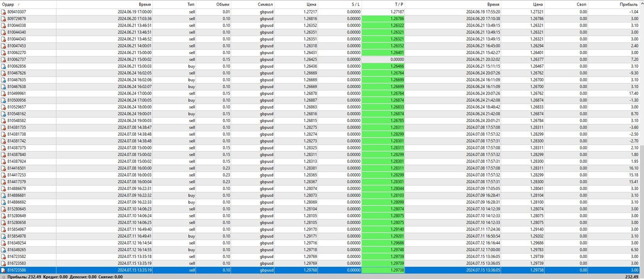Click the profit value 17.40
This screenshot has width=644, height=279.
(x=633, y=93)
